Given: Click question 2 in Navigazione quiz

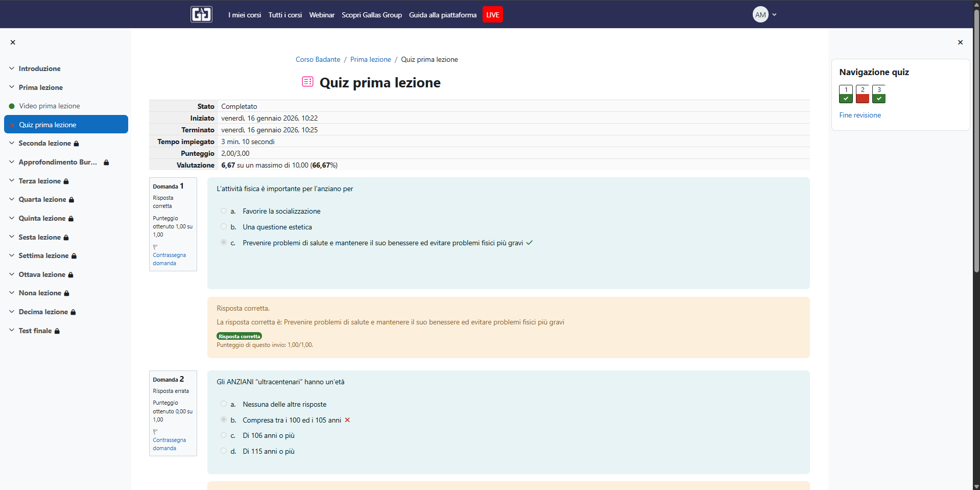Looking at the screenshot, I should 862,94.
